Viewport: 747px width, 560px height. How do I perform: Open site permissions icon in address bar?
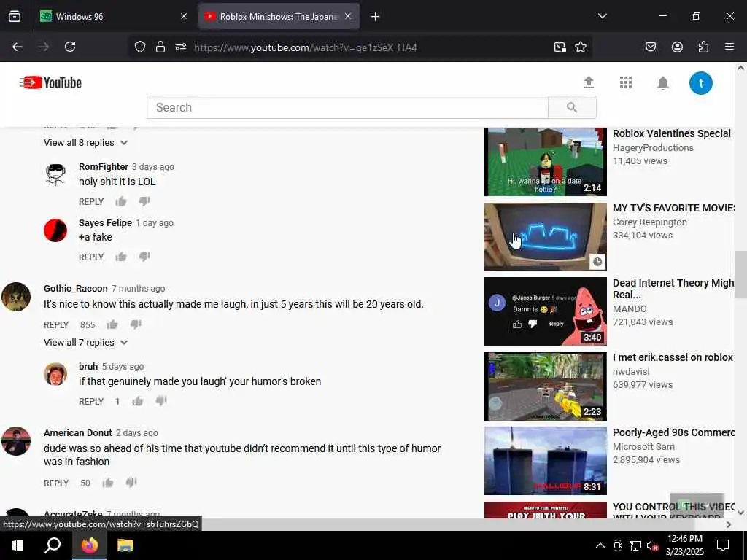[181, 47]
